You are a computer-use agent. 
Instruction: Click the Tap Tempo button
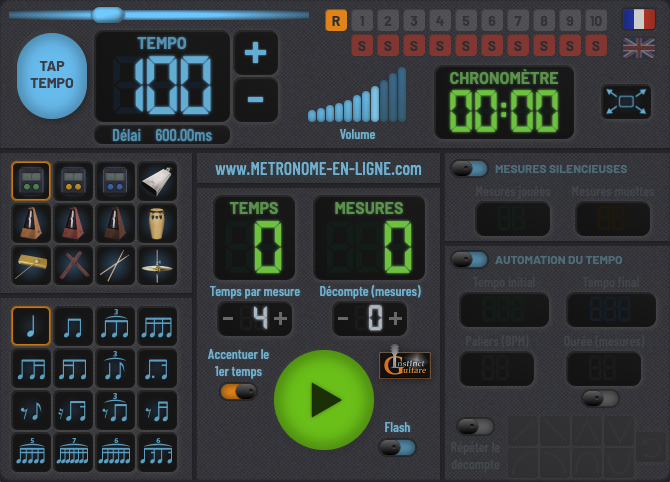click(52, 76)
